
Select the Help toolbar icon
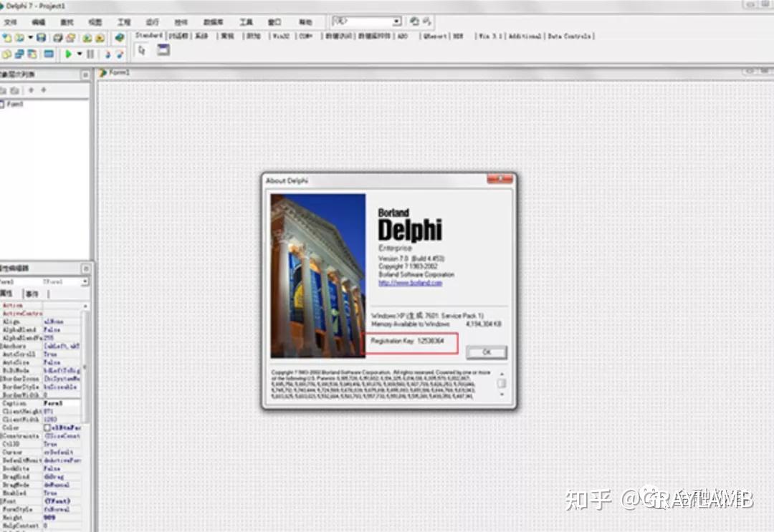click(x=120, y=37)
